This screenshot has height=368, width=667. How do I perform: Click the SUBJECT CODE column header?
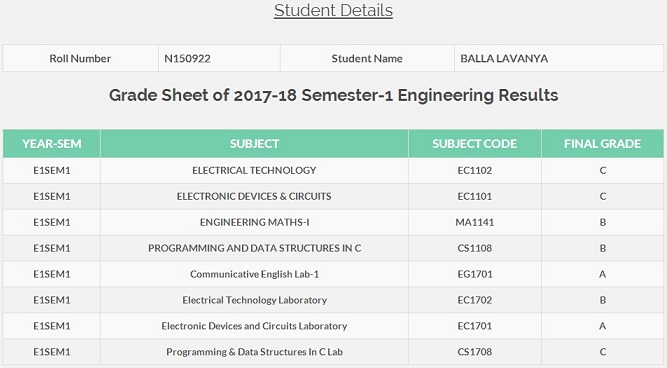(475, 144)
